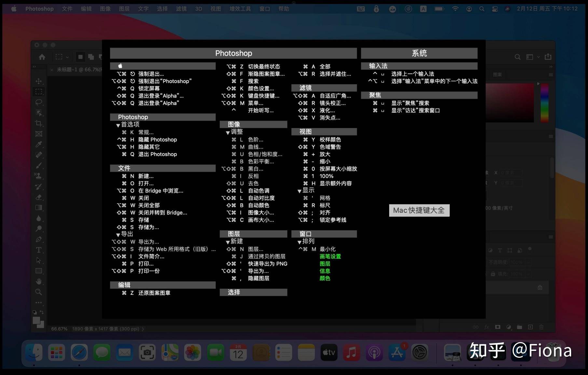Click the hue spectrum slider in Color panel
This screenshot has height=375, width=588.
pos(544,103)
